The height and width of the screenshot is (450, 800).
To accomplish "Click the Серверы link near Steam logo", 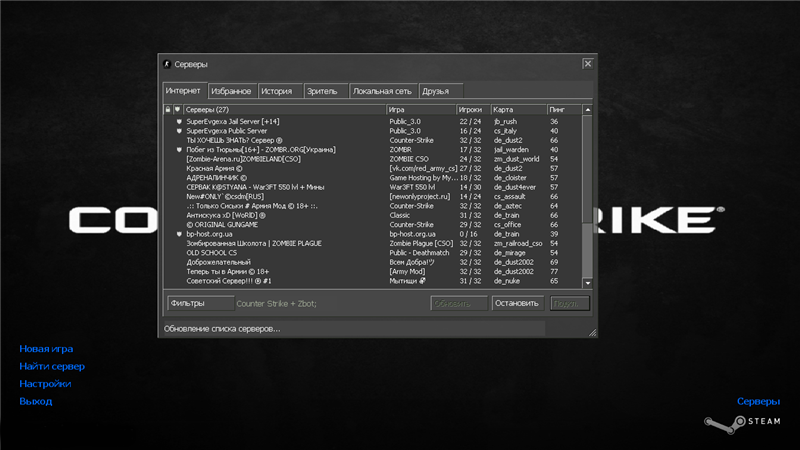I will [758, 401].
